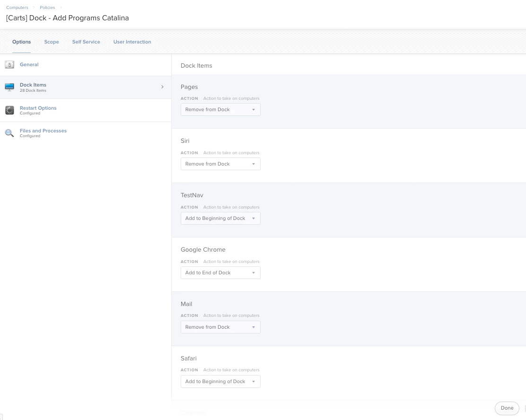Click the Pages dock item name
Image resolution: width=526 pixels, height=420 pixels.
(x=189, y=87)
